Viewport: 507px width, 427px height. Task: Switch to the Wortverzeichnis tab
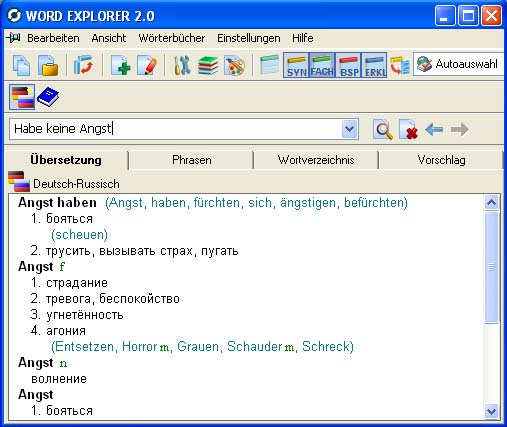[x=316, y=160]
